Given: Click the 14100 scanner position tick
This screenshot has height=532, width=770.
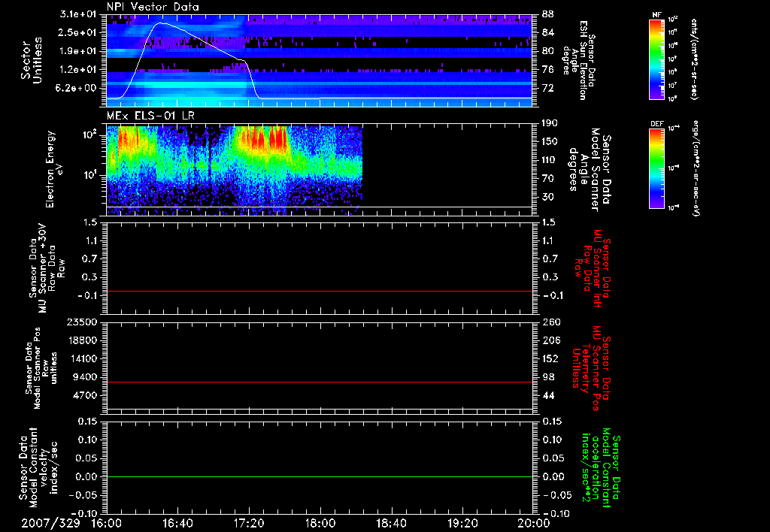Looking at the screenshot, I should (x=83, y=358).
